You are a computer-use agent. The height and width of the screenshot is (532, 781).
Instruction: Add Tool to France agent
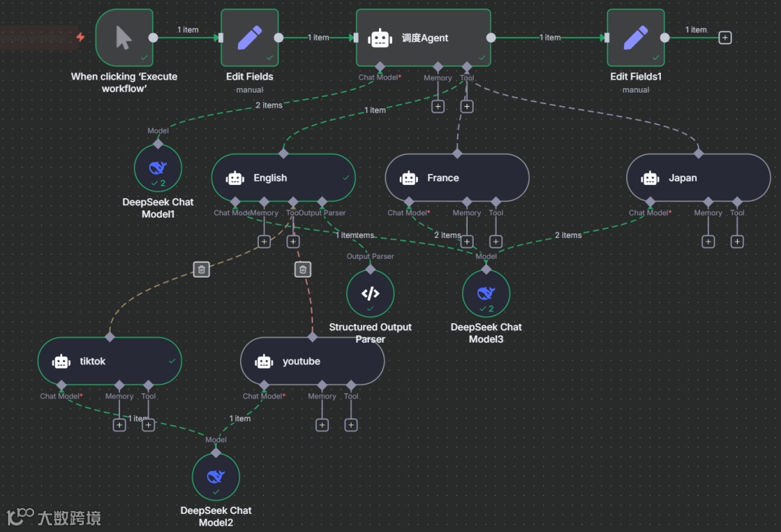pyautogui.click(x=495, y=241)
